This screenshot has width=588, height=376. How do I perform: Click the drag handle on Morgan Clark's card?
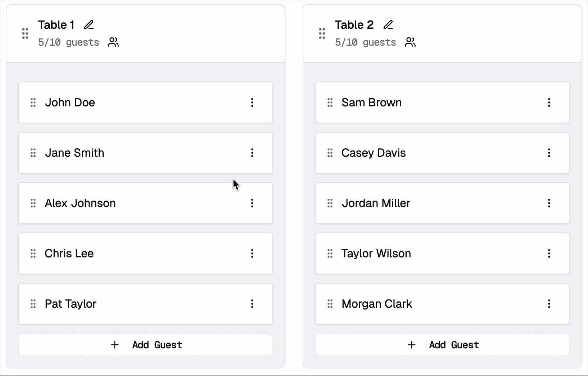coord(330,304)
